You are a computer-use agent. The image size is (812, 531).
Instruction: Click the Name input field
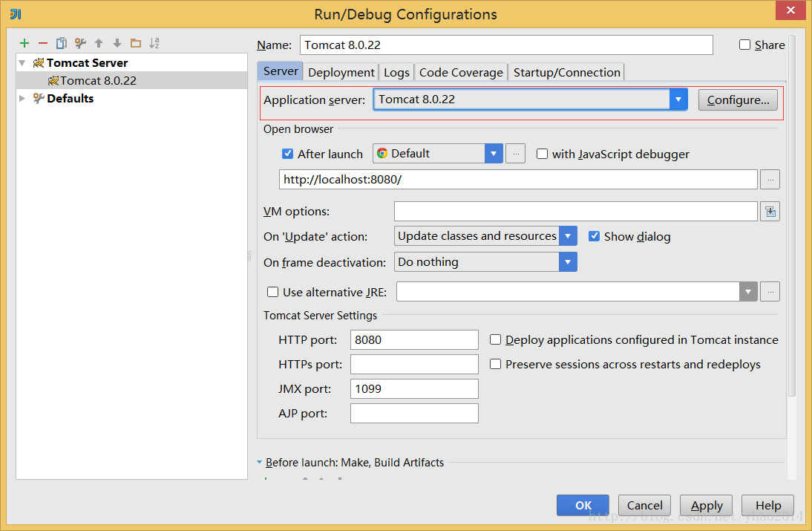[x=506, y=45]
